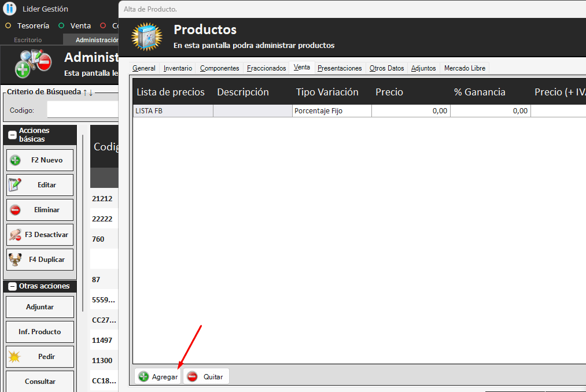This screenshot has height=392, width=586.
Task: Switch to the Inventario tab
Action: (178, 68)
